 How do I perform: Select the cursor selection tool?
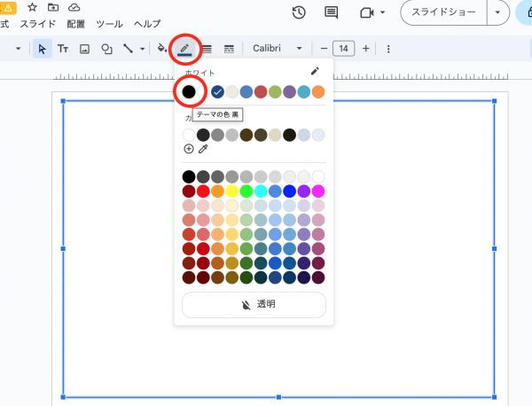42,49
